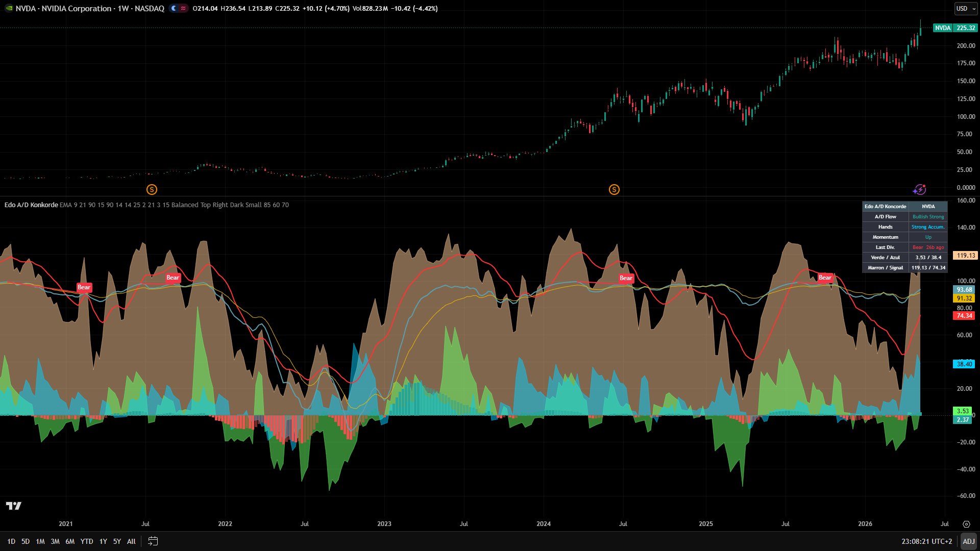The image size is (980, 551).
Task: Click the close value C225.32
Action: coord(287,9)
